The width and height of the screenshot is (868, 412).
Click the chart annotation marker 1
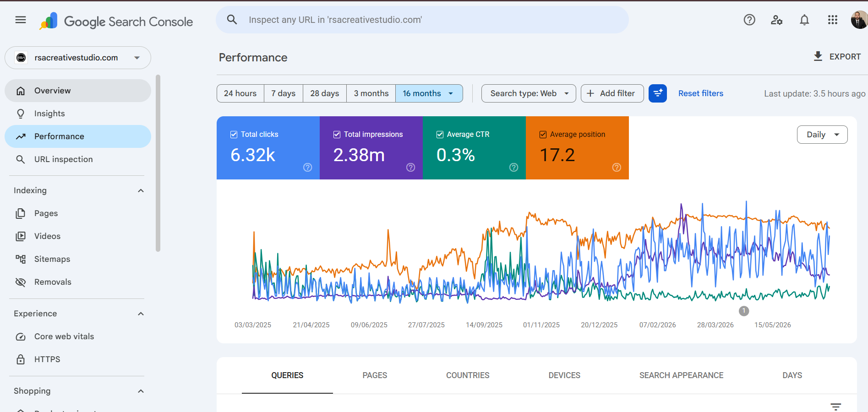[x=744, y=311]
